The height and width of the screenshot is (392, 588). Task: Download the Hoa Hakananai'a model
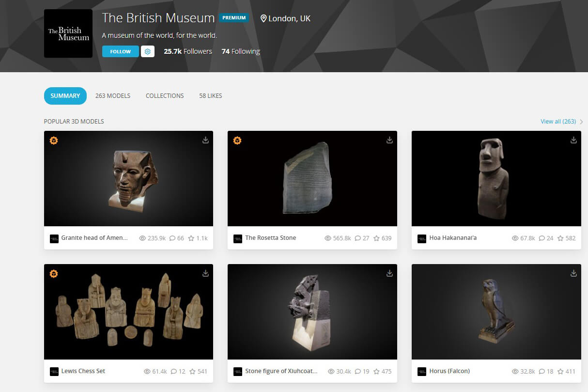(573, 140)
